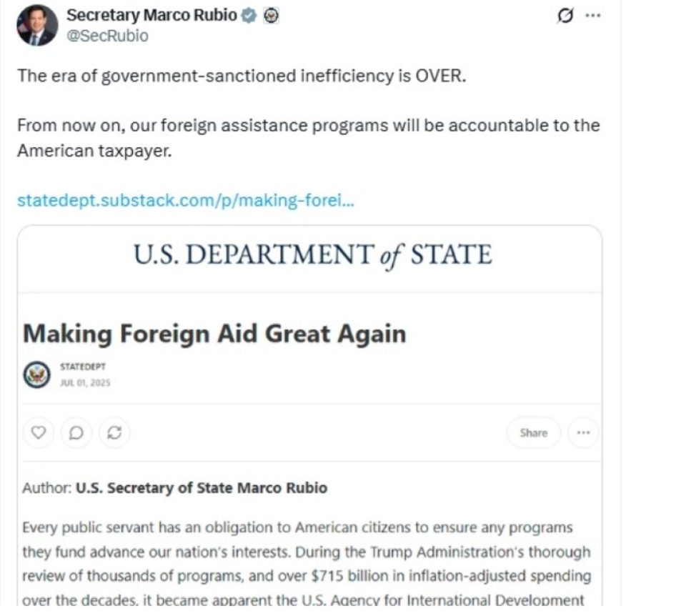Click the U.S. Department of State banner

click(x=312, y=254)
